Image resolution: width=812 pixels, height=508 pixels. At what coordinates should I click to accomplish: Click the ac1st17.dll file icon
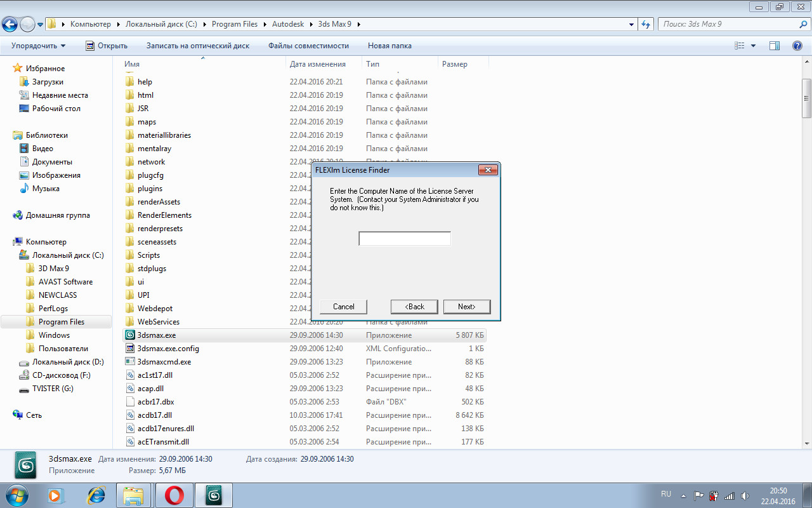click(130, 375)
